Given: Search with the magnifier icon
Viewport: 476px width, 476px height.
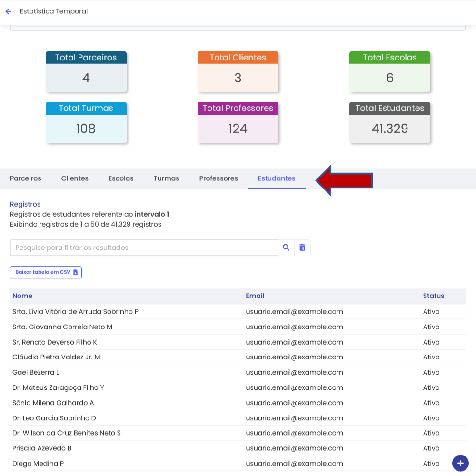Looking at the screenshot, I should 286,248.
